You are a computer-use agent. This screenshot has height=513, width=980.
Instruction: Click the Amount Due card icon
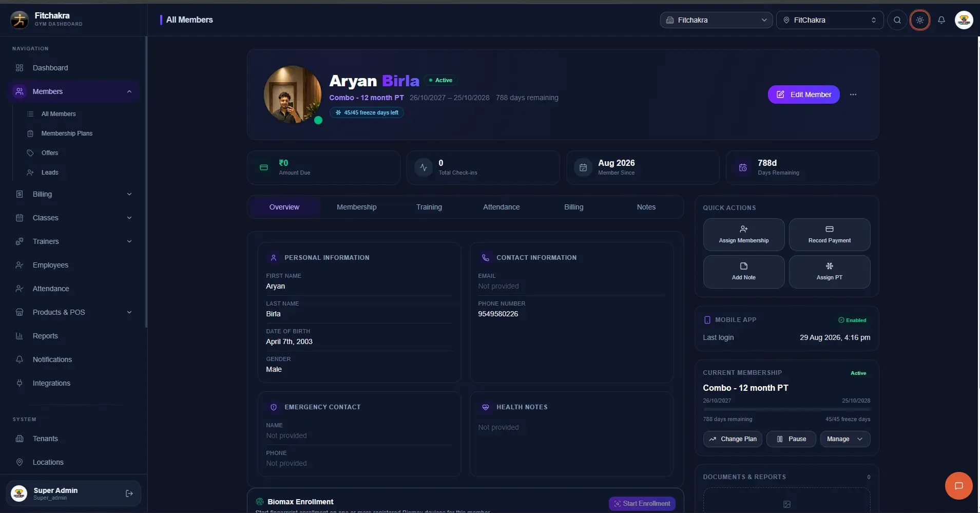[x=264, y=167]
